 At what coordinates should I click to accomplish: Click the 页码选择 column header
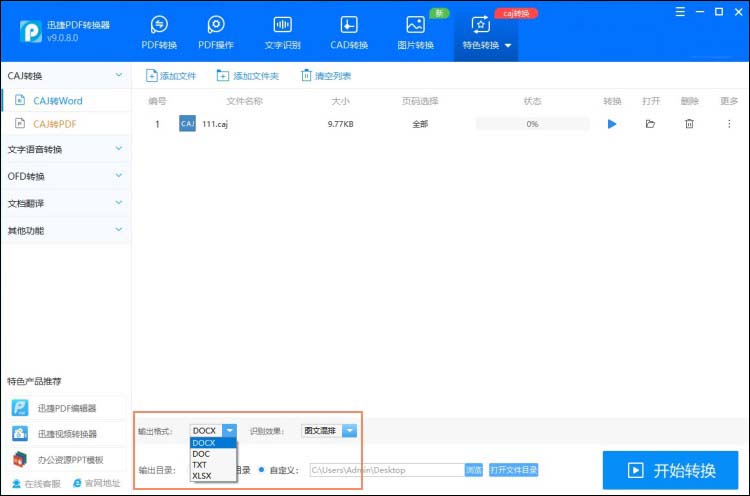[420, 101]
